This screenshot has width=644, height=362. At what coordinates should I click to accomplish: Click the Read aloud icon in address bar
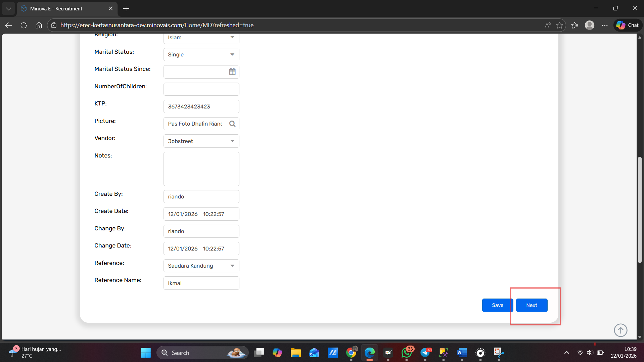pyautogui.click(x=548, y=25)
